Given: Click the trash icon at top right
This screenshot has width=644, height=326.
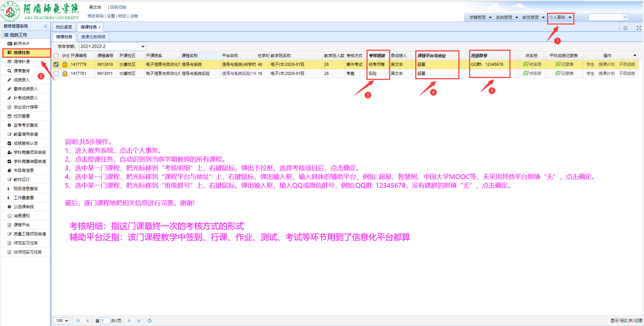Looking at the screenshot, I should (x=625, y=28).
